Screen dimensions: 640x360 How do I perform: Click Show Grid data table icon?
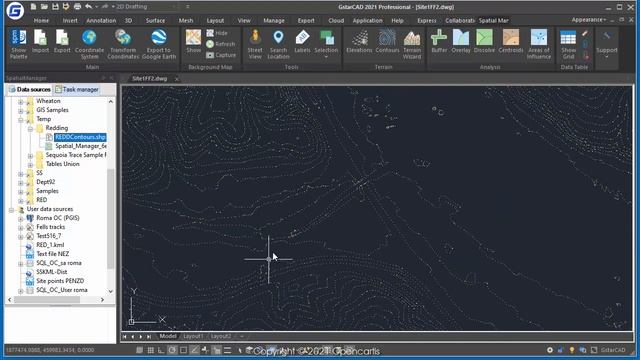point(568,44)
